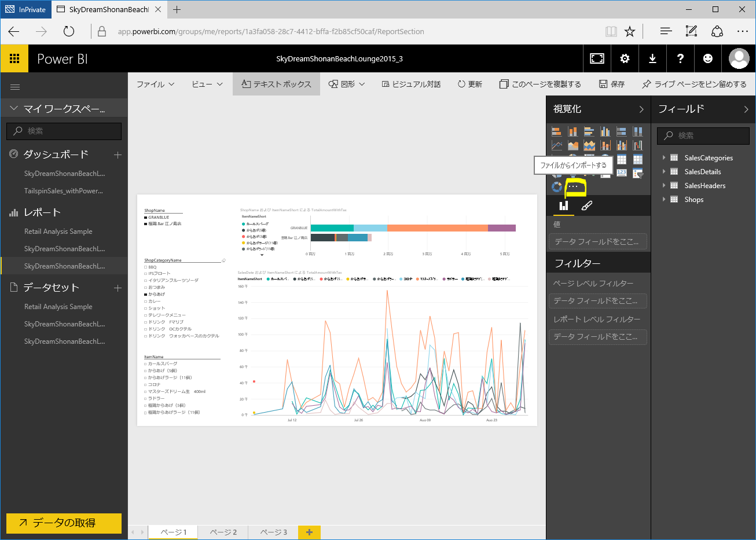This screenshot has width=756, height=540.
Task: Uncheck からあげ in ShopCategoryName slicer
Action: click(x=146, y=294)
